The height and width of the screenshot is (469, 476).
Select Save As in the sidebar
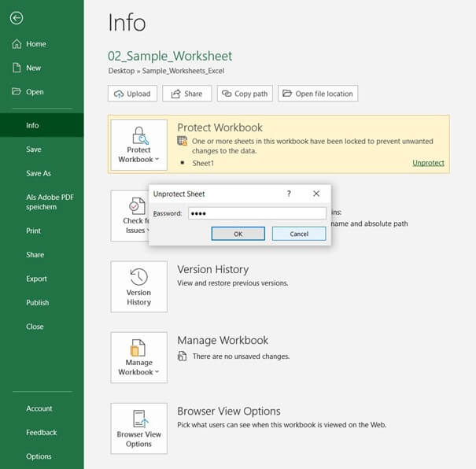[38, 173]
